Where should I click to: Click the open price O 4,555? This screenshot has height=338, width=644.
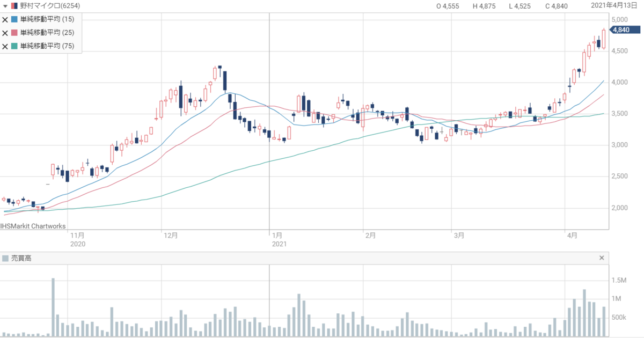point(449,6)
